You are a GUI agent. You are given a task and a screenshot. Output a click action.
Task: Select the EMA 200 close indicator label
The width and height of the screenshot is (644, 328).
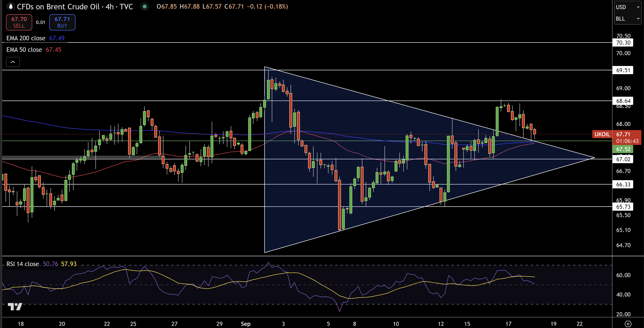coord(26,38)
